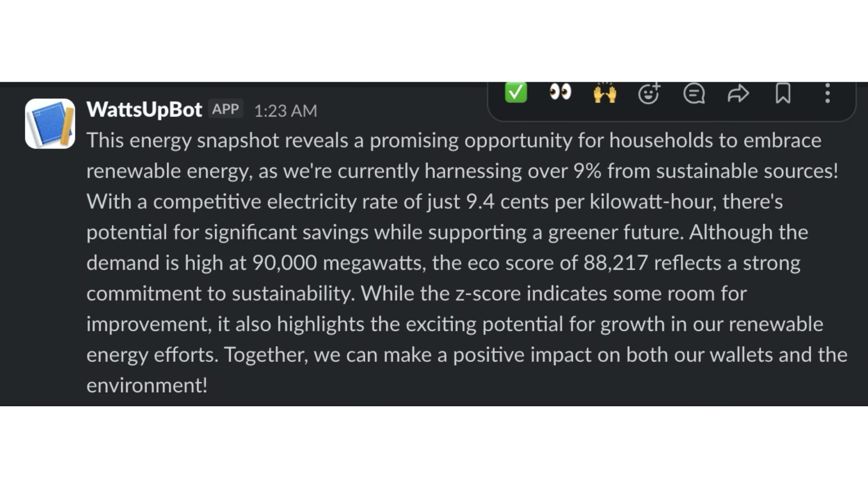React with the raised hands emoji

coord(604,94)
